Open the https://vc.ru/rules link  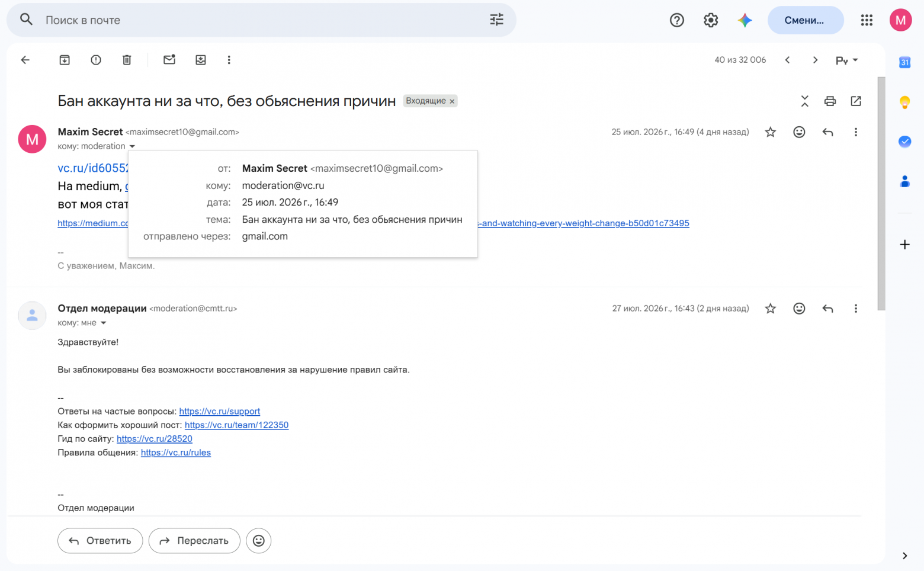coord(176,453)
